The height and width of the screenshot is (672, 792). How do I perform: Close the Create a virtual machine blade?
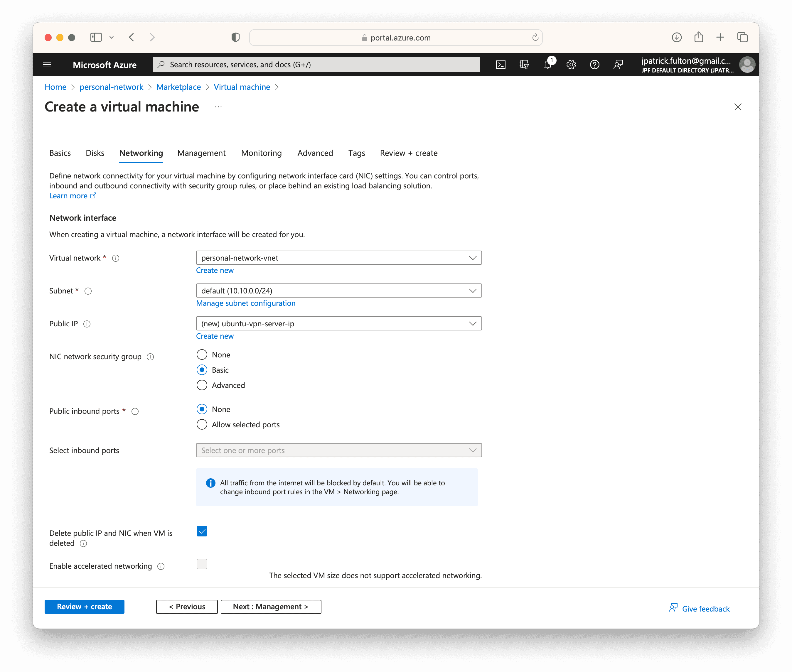[x=737, y=107]
